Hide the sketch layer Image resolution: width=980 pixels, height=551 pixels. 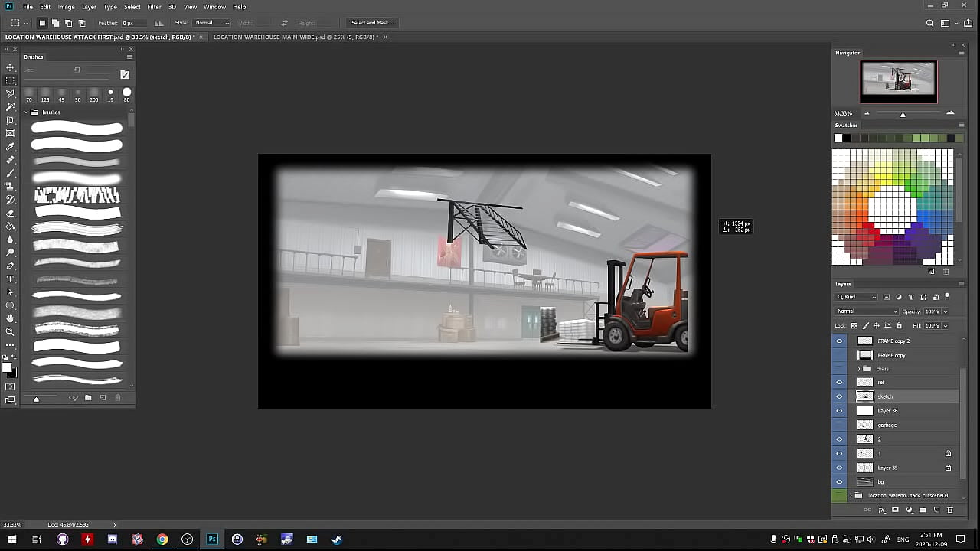click(x=839, y=396)
